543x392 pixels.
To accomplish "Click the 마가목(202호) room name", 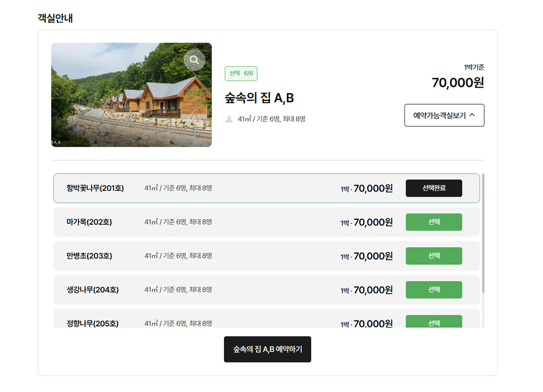I will pyautogui.click(x=89, y=222).
